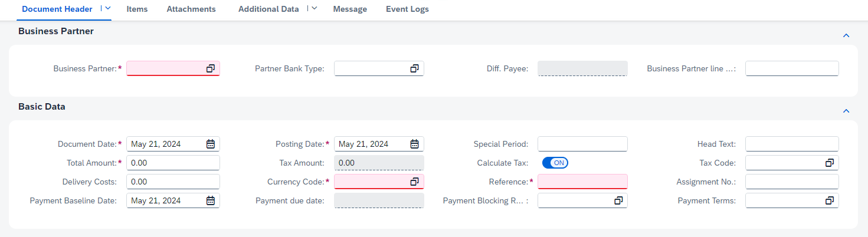Collapse the Business Partner section

click(x=846, y=35)
